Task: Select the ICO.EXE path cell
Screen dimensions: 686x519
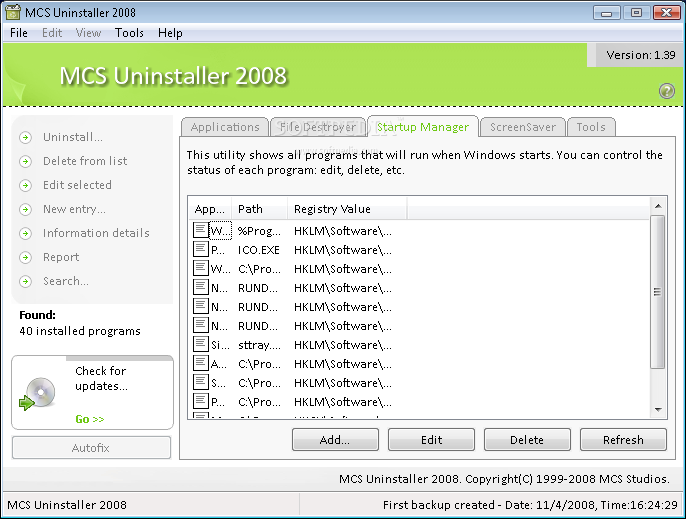Action: (259, 250)
